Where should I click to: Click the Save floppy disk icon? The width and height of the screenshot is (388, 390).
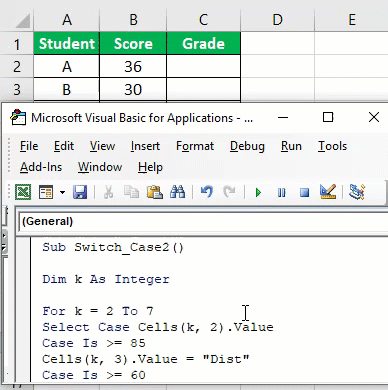coord(80,192)
